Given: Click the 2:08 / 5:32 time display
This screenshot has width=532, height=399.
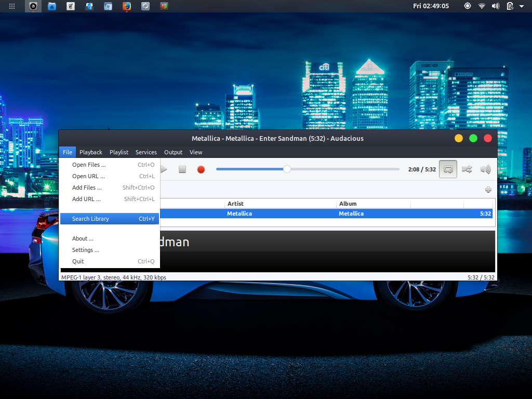Looking at the screenshot, I should pos(422,169).
